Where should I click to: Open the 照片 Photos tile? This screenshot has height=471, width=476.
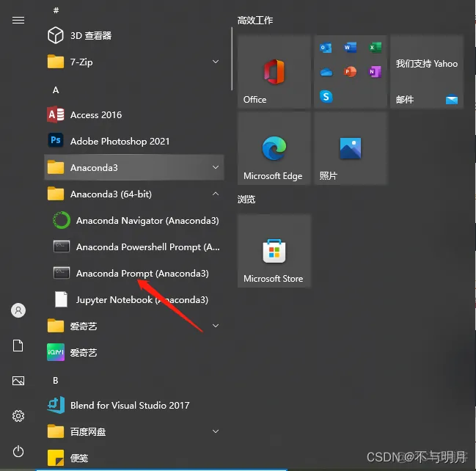[351, 148]
